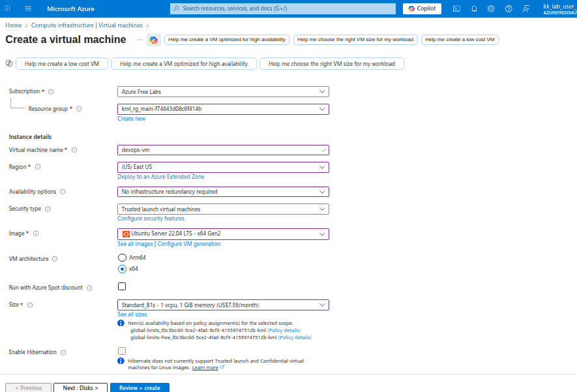The height and width of the screenshot is (392, 577).
Task: Click the Review + create button
Action: pos(140,387)
